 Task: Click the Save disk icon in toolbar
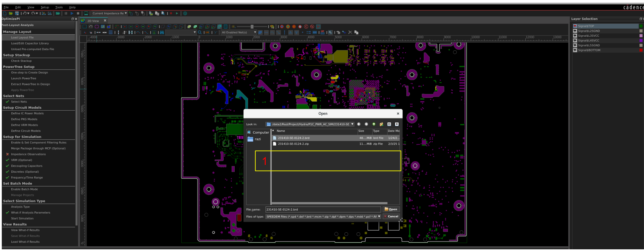click(17, 13)
